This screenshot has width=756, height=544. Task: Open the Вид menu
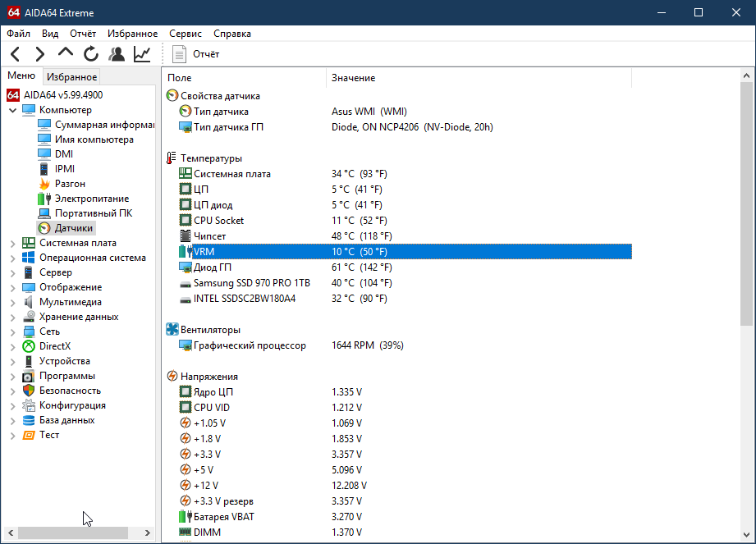point(50,34)
